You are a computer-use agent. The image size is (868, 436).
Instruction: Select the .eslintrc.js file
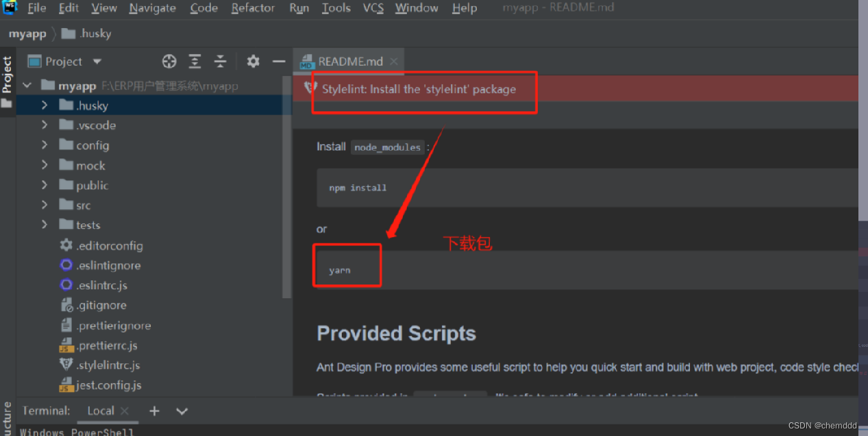coord(150,285)
